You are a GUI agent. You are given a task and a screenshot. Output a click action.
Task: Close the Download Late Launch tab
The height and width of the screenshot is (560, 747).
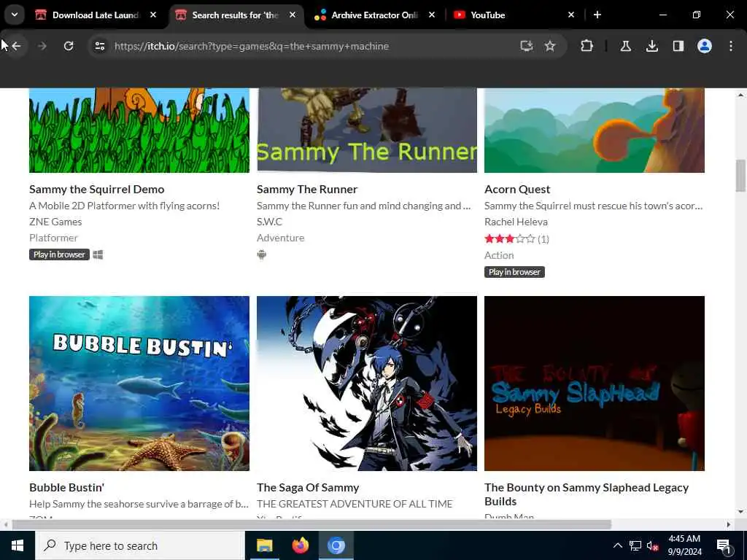tap(153, 15)
